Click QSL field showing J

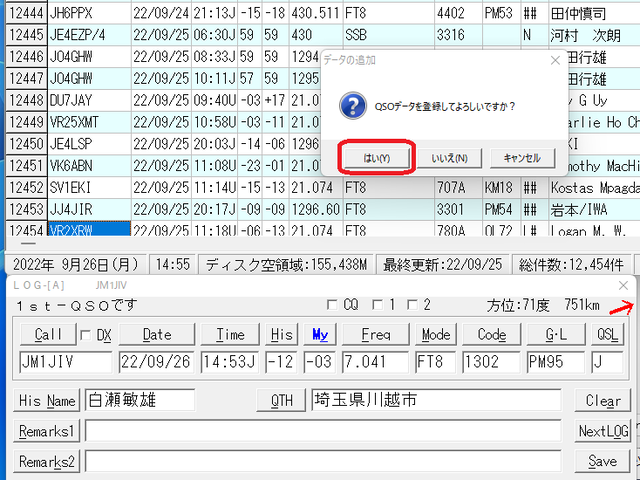607,362
